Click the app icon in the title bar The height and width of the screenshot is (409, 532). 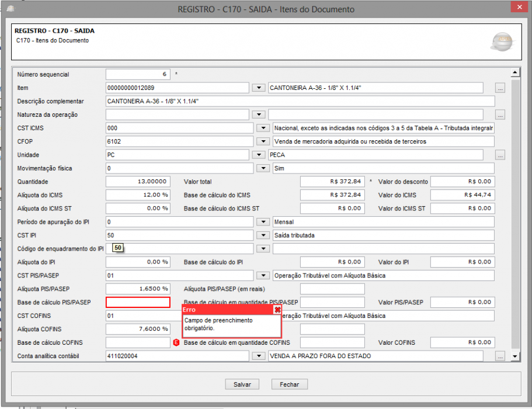tap(11, 9)
